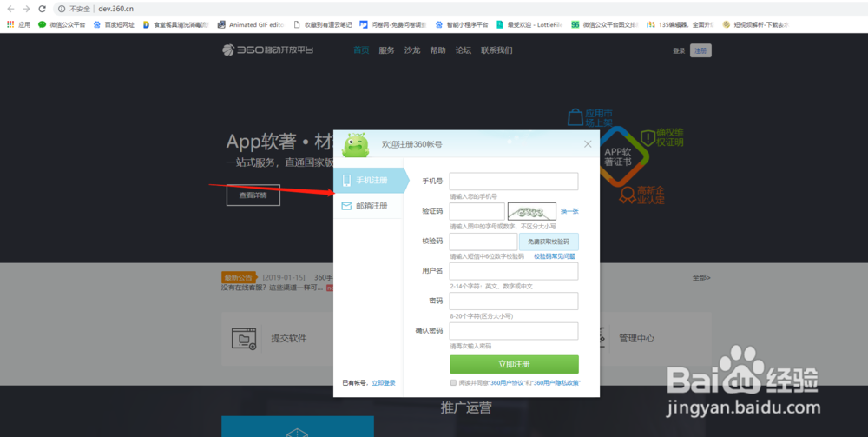Click the 最新公告 label

(239, 277)
